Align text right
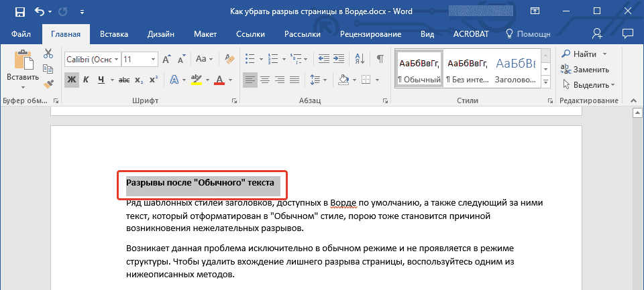This screenshot has height=290, width=644. click(279, 80)
